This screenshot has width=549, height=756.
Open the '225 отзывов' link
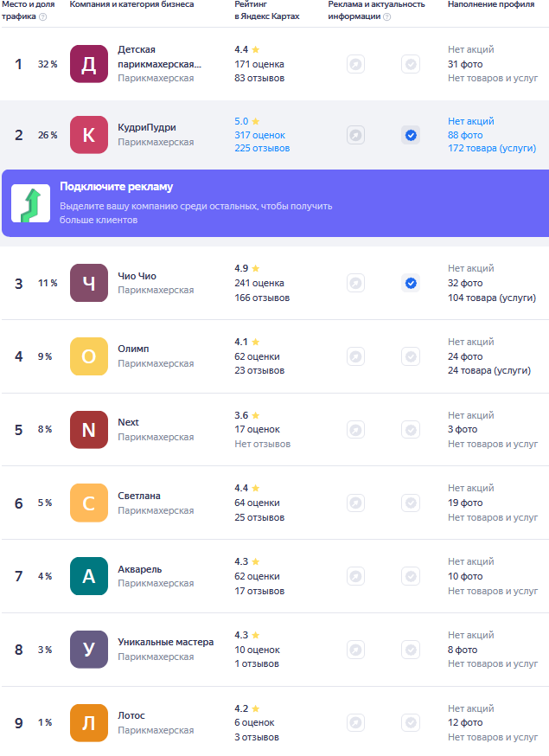click(262, 148)
